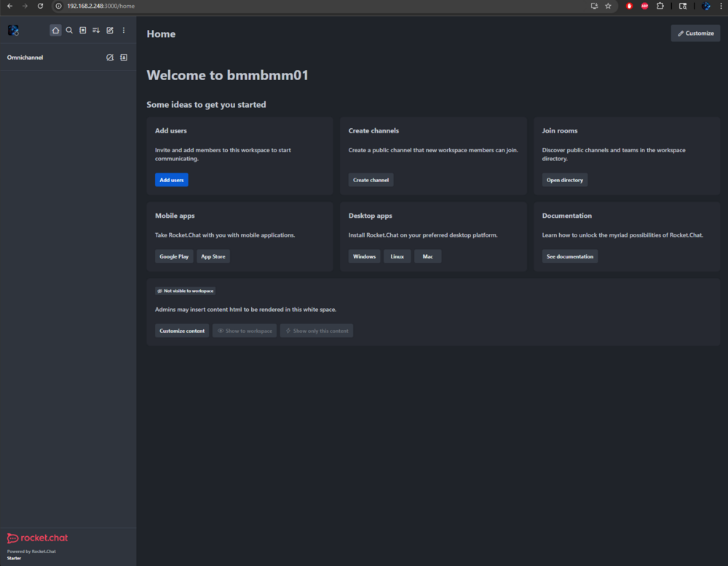This screenshot has width=728, height=566.
Task: Bookmark page with browser star icon
Action: click(608, 6)
